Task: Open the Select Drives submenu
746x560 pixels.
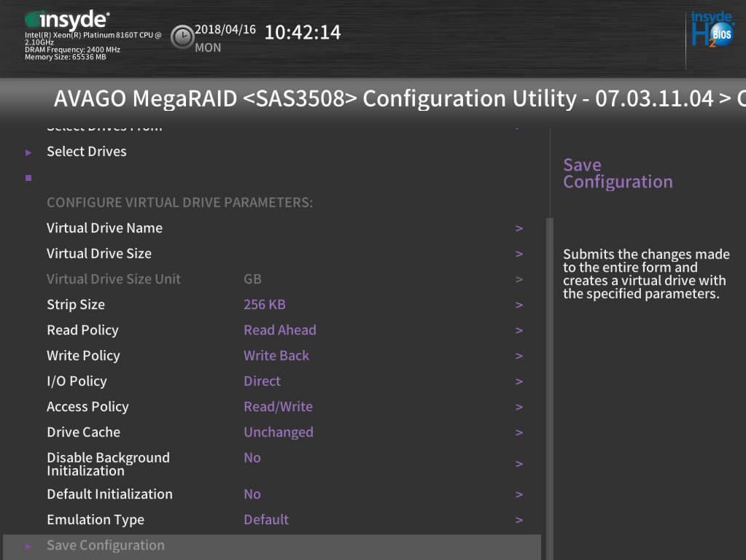Action: [87, 152]
